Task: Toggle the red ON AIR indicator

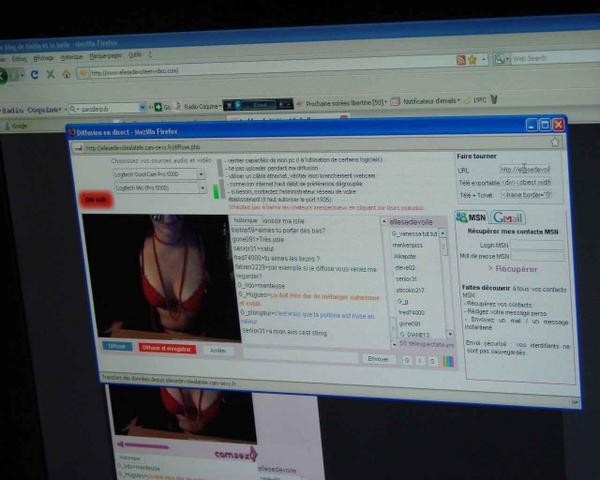Action: tap(96, 200)
